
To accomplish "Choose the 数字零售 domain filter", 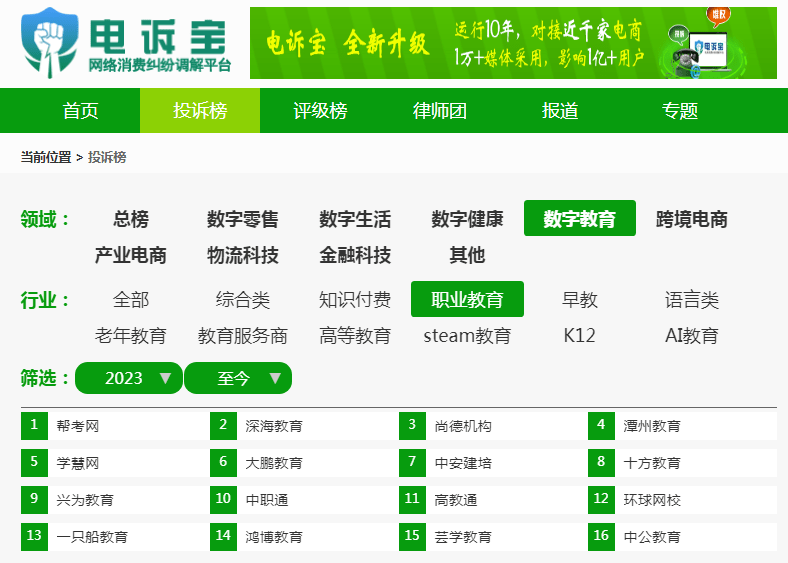I will pos(243,219).
